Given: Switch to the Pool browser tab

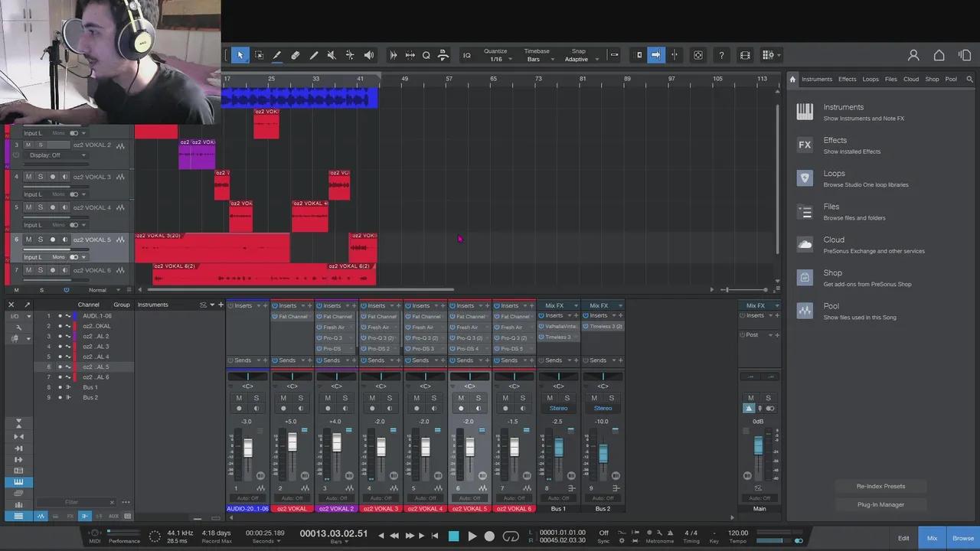Looking at the screenshot, I should tap(950, 79).
